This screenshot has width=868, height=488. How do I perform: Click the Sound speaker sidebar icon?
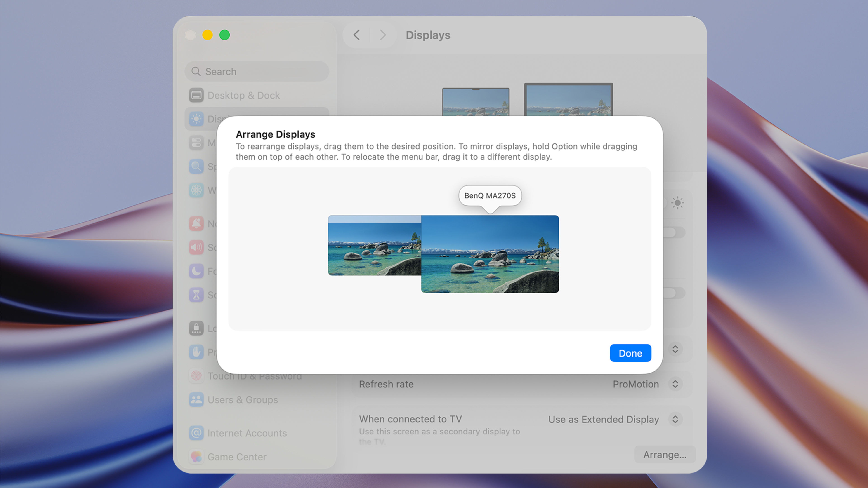coord(196,248)
